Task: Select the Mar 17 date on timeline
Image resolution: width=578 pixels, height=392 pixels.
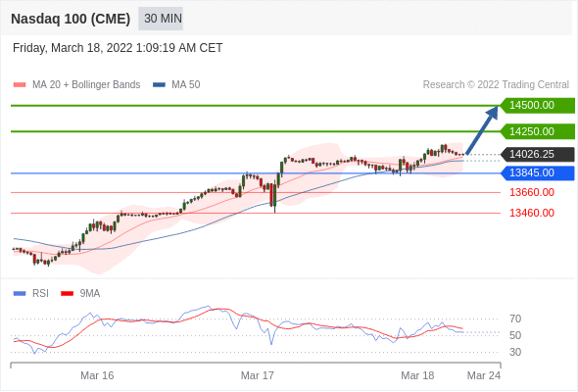Action: [x=258, y=375]
